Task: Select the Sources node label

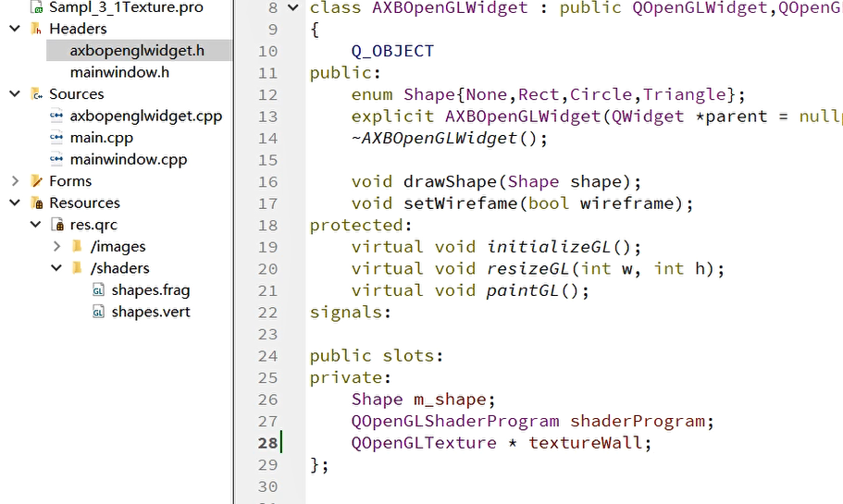Action: tap(77, 94)
